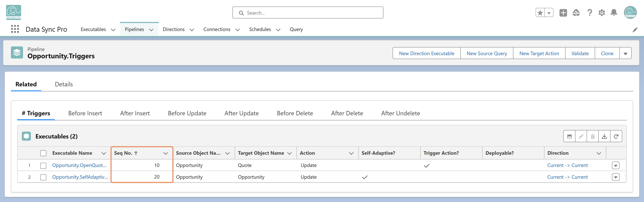Click into the Search field
Image resolution: width=644 pixels, height=202 pixels.
coord(308,13)
